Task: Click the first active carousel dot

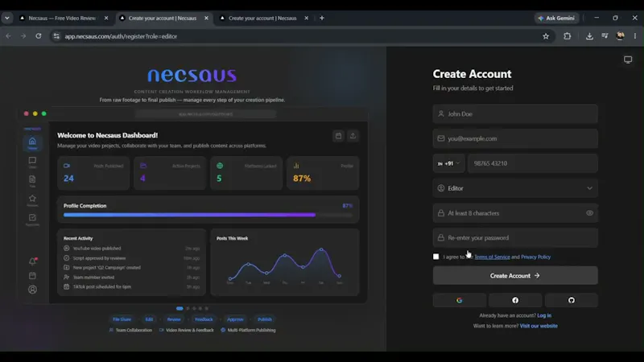Action: 180,308
